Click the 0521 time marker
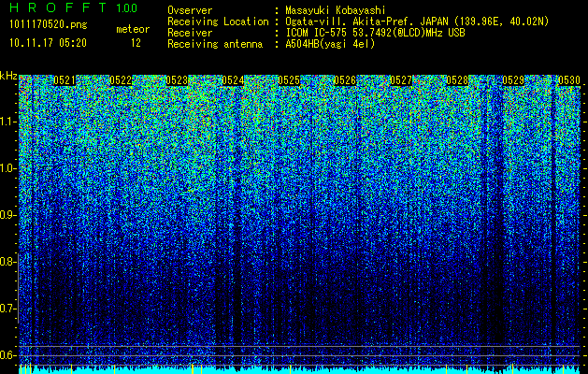This screenshot has width=588, height=374. point(65,80)
